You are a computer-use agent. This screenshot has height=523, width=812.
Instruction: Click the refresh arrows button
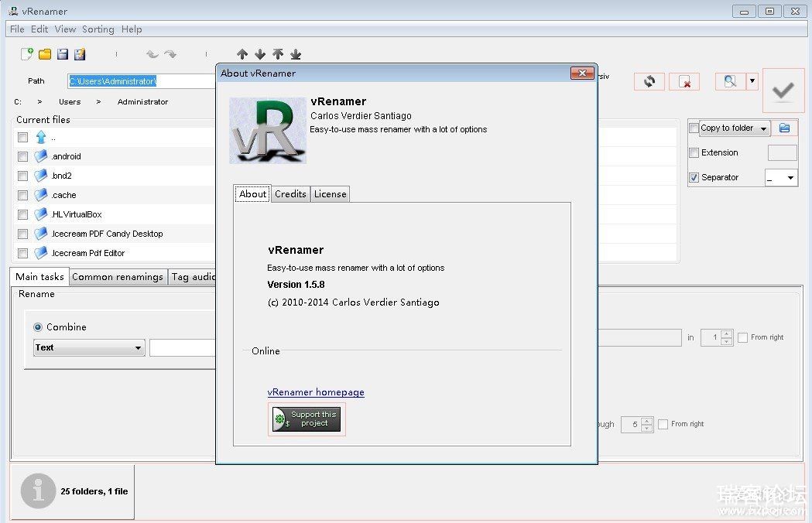[649, 81]
